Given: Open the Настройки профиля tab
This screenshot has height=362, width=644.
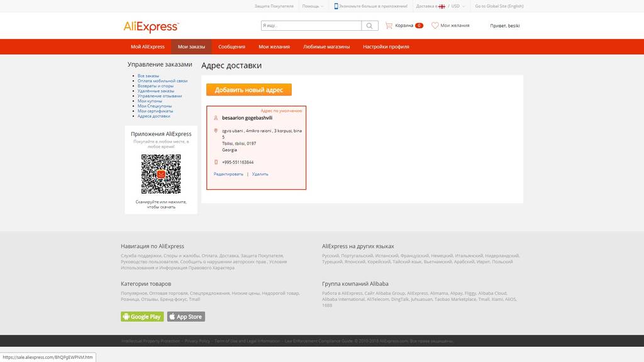Looking at the screenshot, I should click(x=386, y=47).
